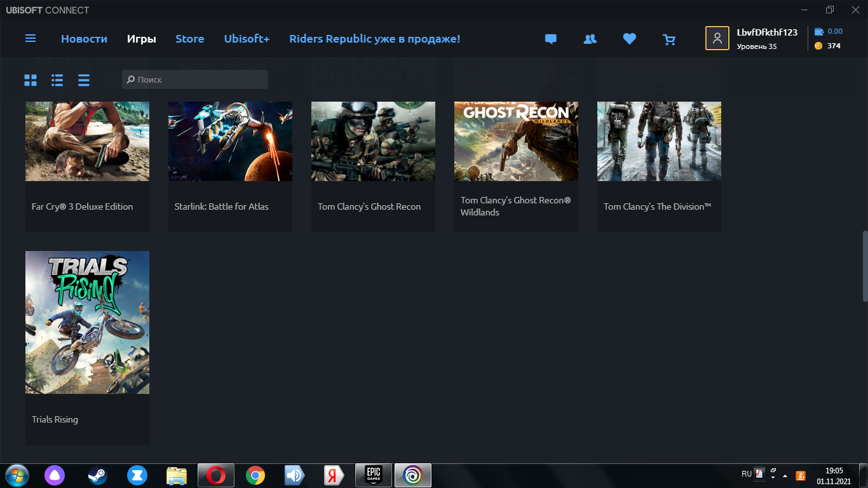Click Tom Clancy's Ghost Recon® Wildlands title
The height and width of the screenshot is (488, 868).
pyautogui.click(x=516, y=206)
